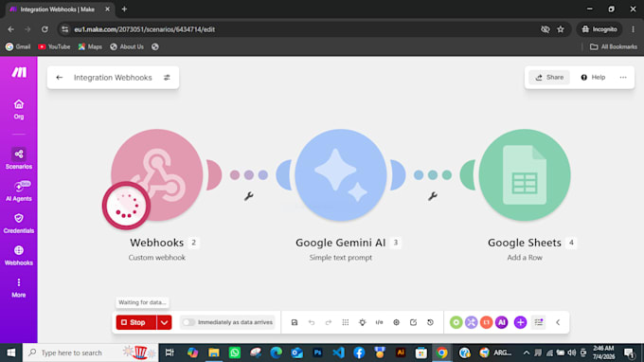Open the Help button
The height and width of the screenshot is (362, 644).
click(593, 78)
